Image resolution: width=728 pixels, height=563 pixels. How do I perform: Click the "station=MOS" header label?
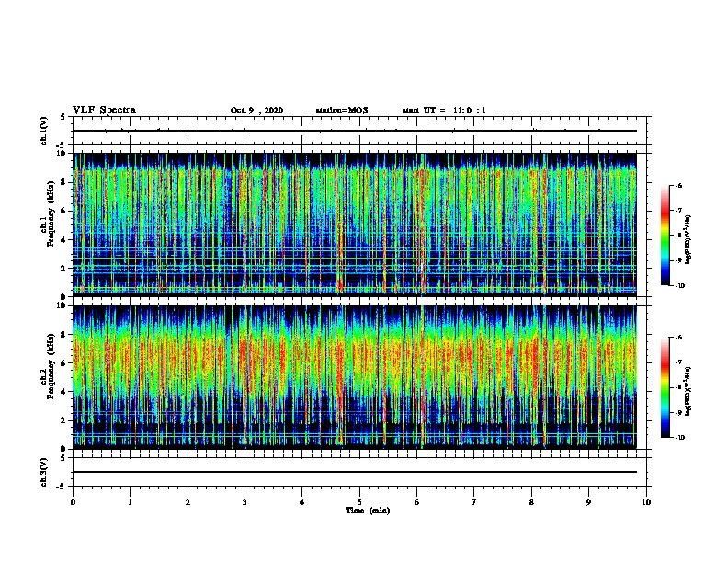click(342, 110)
